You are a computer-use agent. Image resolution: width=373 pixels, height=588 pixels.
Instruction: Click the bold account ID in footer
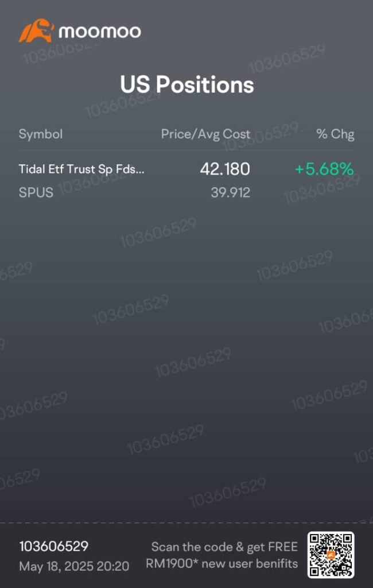pyautogui.click(x=54, y=546)
